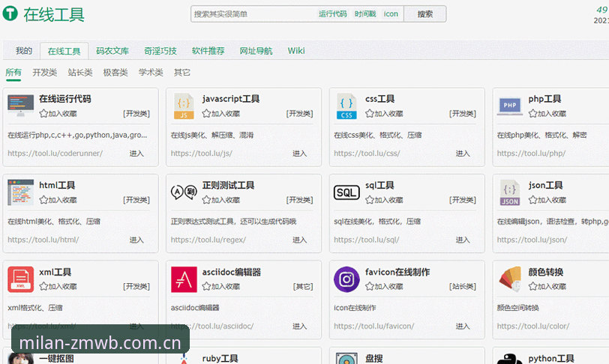Open the html工具 code editor icon

pyautogui.click(x=20, y=192)
